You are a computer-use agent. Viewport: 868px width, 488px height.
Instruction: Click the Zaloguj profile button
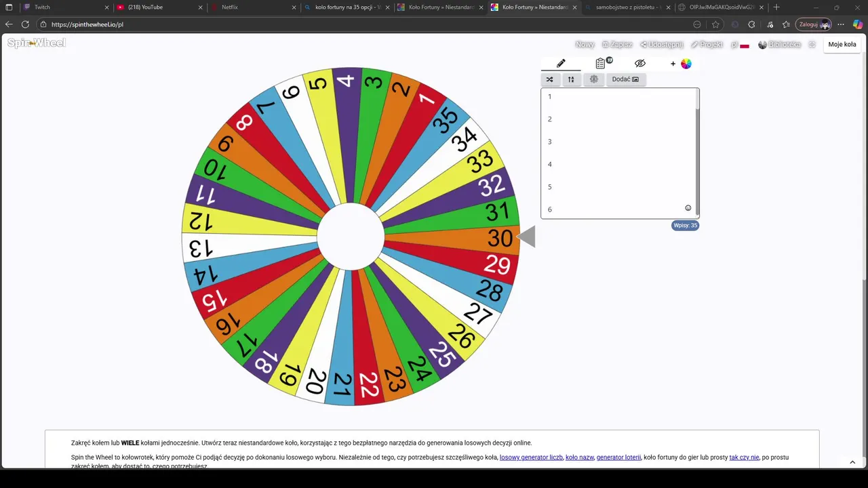(x=814, y=24)
